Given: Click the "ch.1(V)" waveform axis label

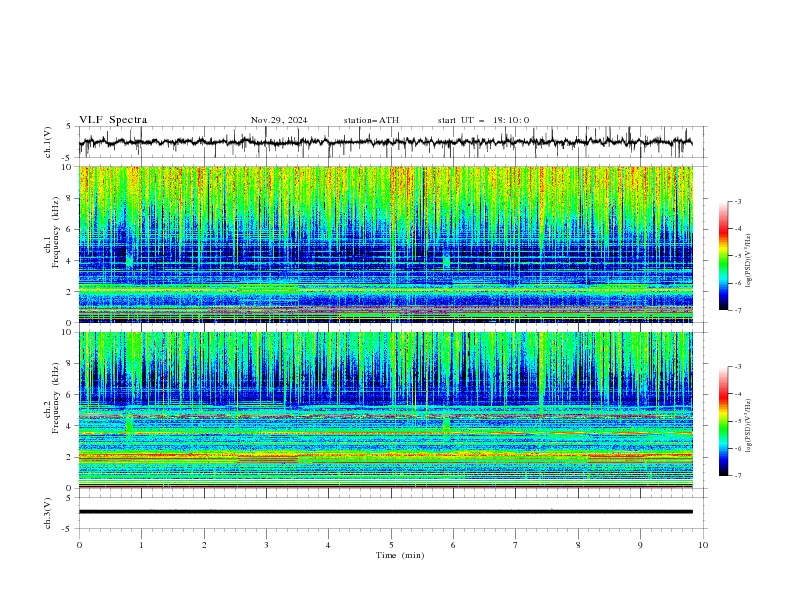Looking at the screenshot, I should pos(48,142).
